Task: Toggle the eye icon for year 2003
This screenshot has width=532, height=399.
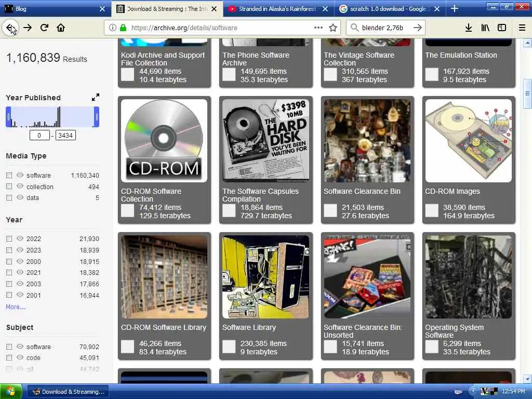Action: pos(20,284)
